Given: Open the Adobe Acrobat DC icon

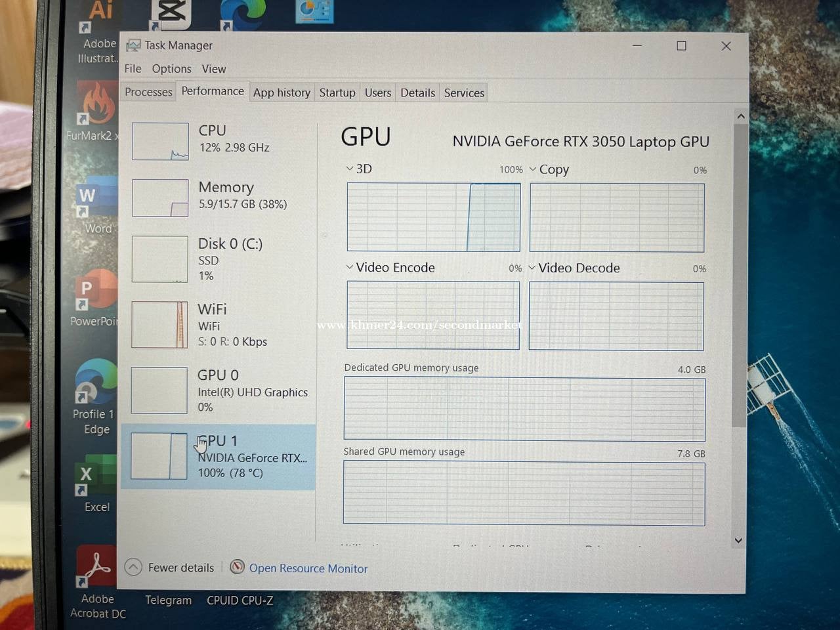Looking at the screenshot, I should click(96, 568).
